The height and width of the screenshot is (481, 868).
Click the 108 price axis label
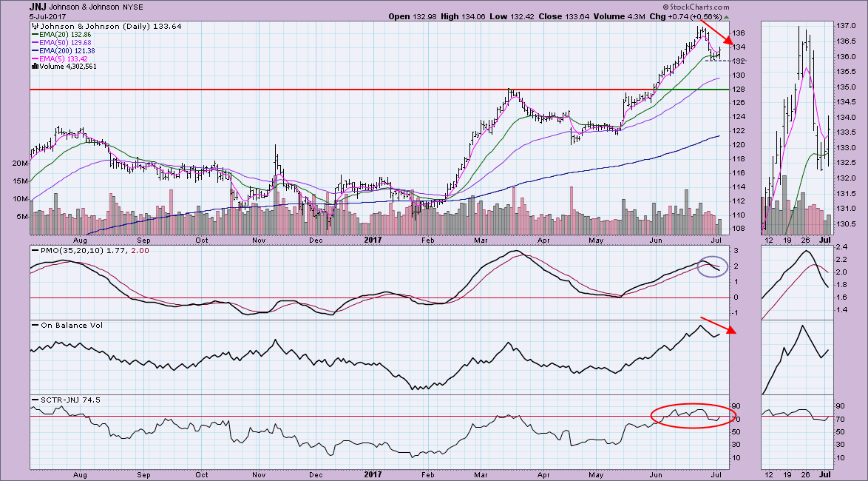tap(739, 229)
